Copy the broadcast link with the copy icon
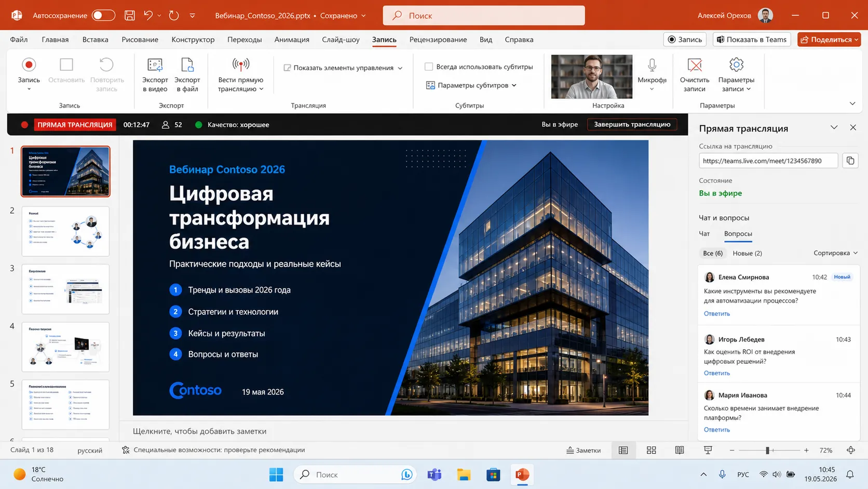The height and width of the screenshot is (489, 868). (850, 161)
